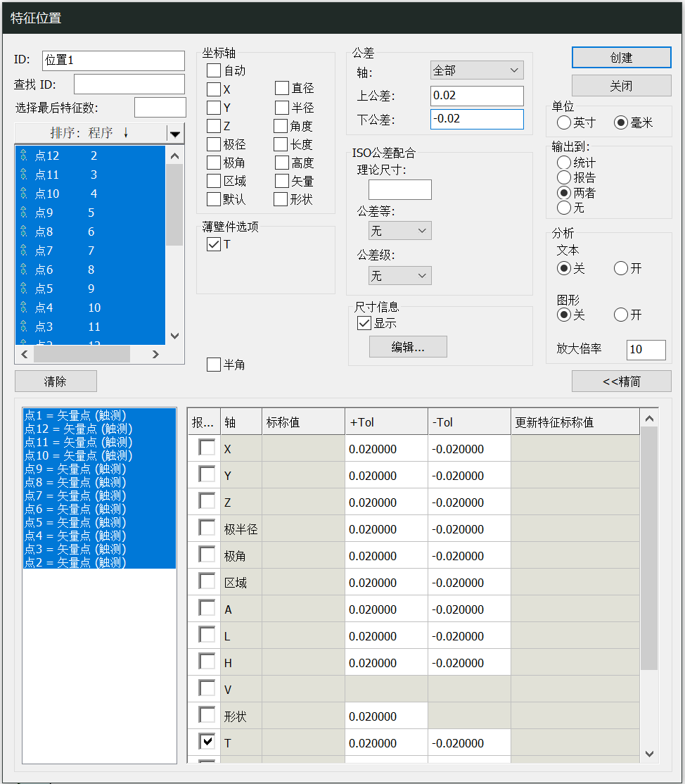Click the 清除 button

point(56,381)
